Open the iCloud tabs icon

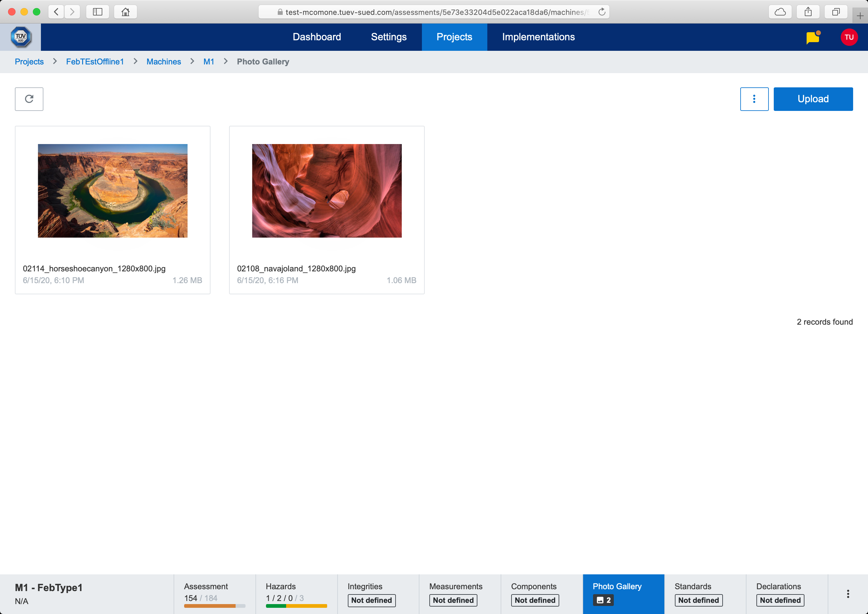click(780, 12)
